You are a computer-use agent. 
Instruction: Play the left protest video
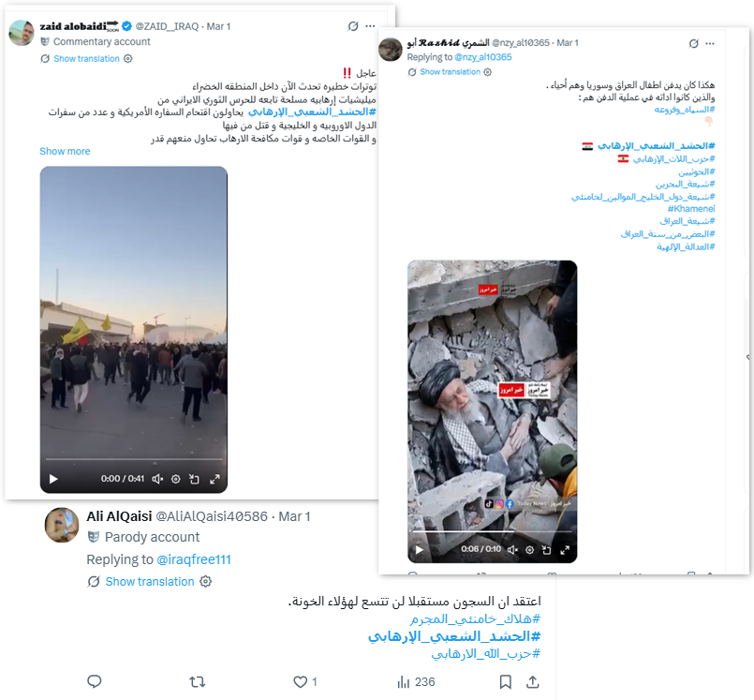click(x=53, y=479)
